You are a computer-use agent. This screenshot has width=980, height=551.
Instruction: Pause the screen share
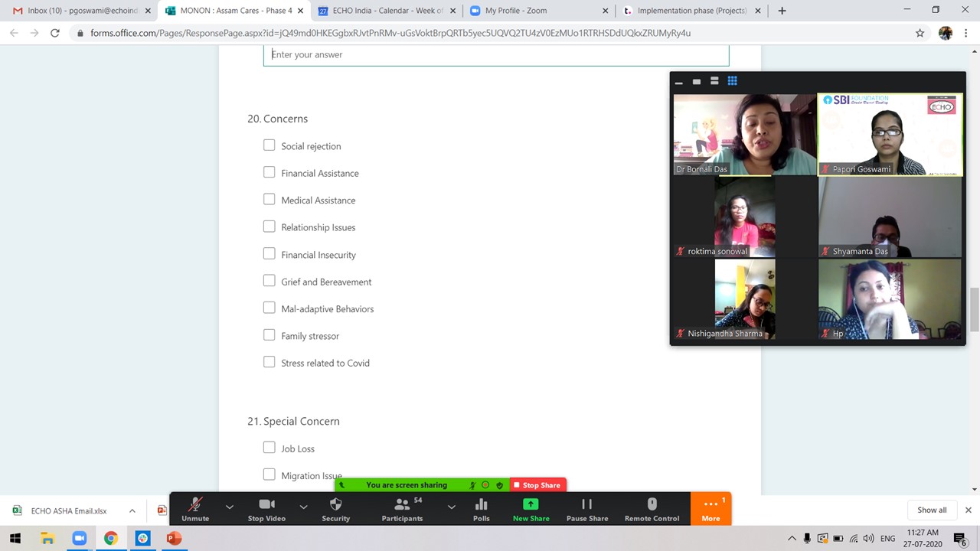(587, 509)
